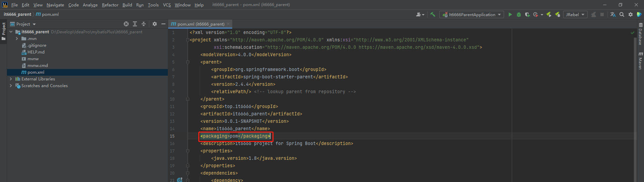Click the green inspection checkmark in editor corner
Image resolution: width=644 pixels, height=182 pixels.
coord(633,33)
